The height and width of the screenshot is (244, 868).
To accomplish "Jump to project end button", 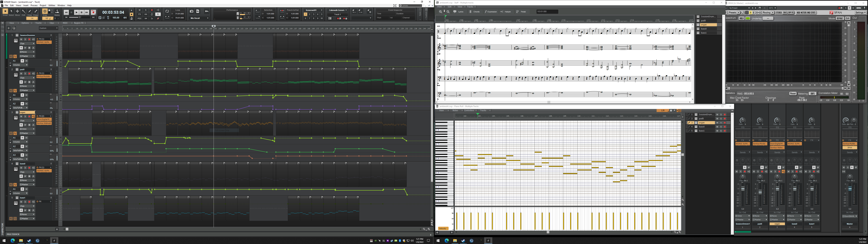I will click(93, 17).
